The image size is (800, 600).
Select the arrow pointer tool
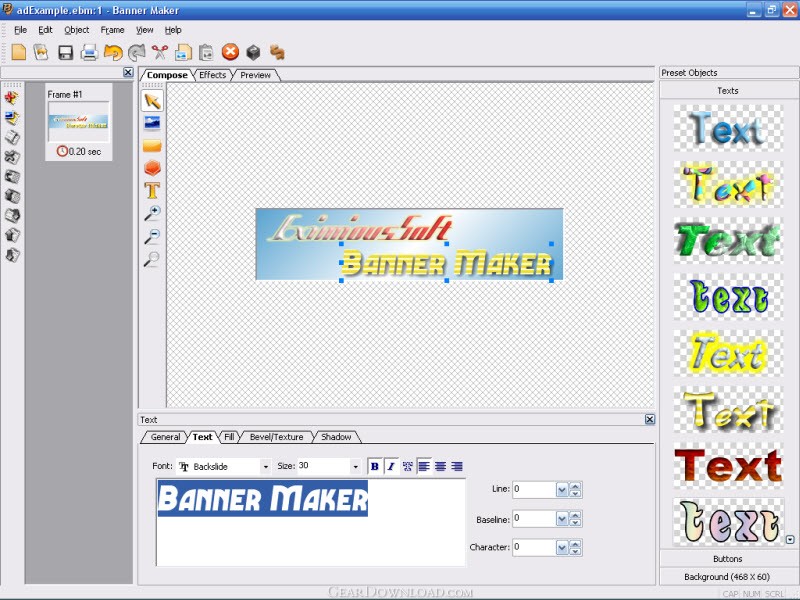[153, 101]
